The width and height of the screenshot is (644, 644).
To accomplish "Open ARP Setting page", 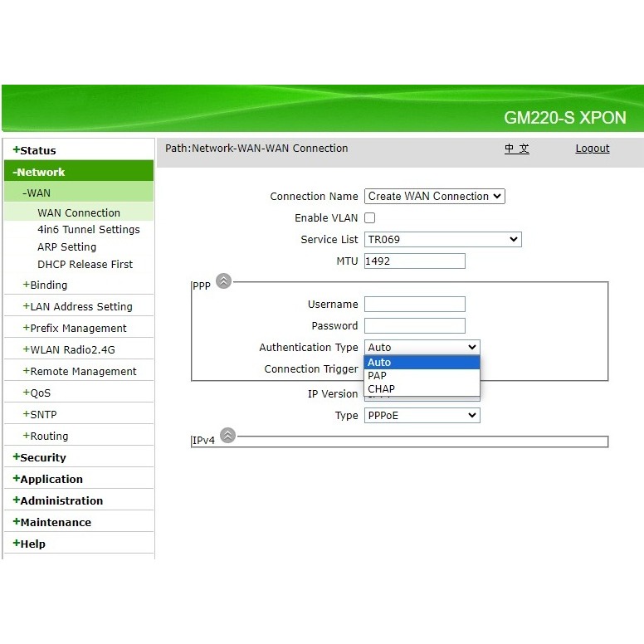I will coord(66,247).
